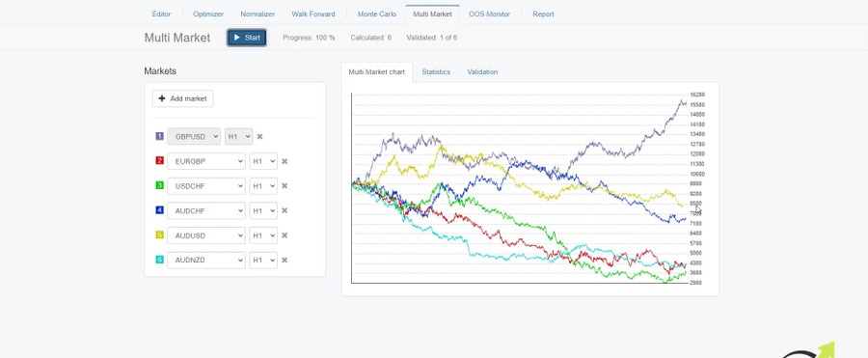
Task: Click the Multi Market page heading
Action: [177, 38]
